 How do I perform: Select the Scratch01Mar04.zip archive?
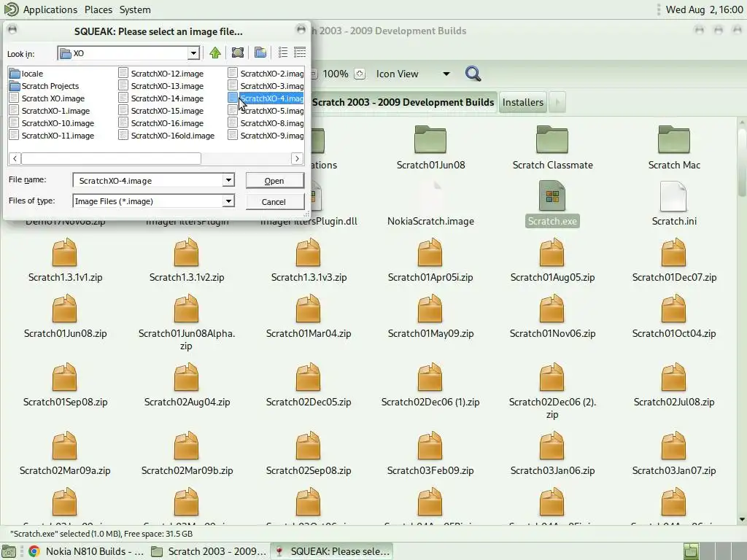pyautogui.click(x=309, y=317)
